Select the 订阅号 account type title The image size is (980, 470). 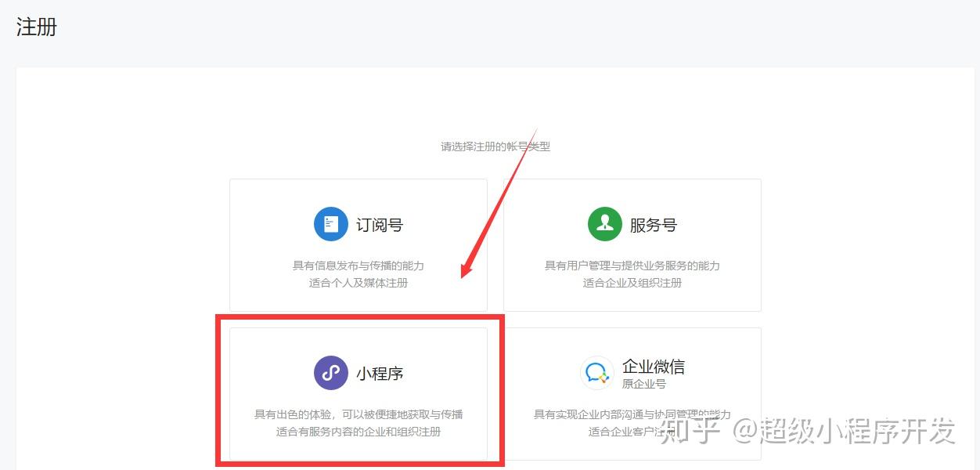(380, 225)
